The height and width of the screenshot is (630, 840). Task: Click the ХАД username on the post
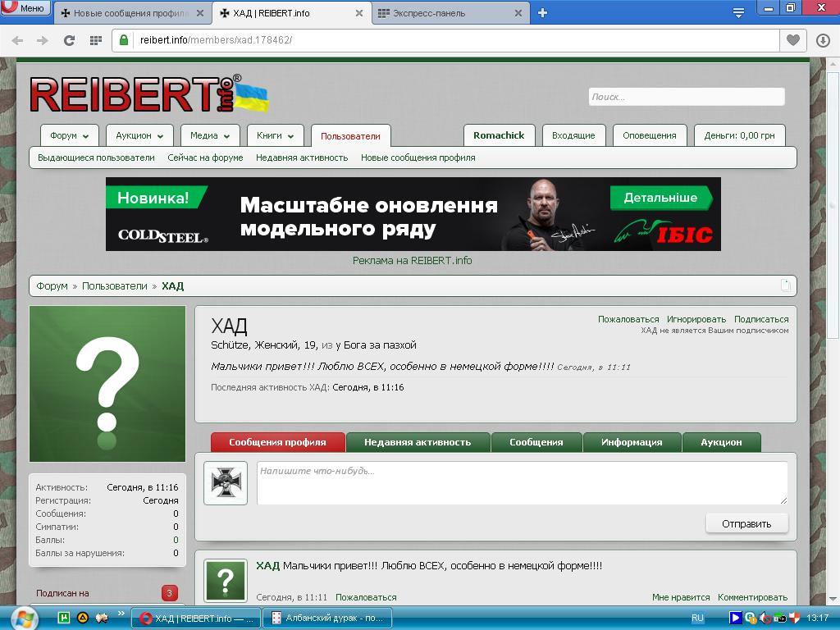[x=268, y=566]
